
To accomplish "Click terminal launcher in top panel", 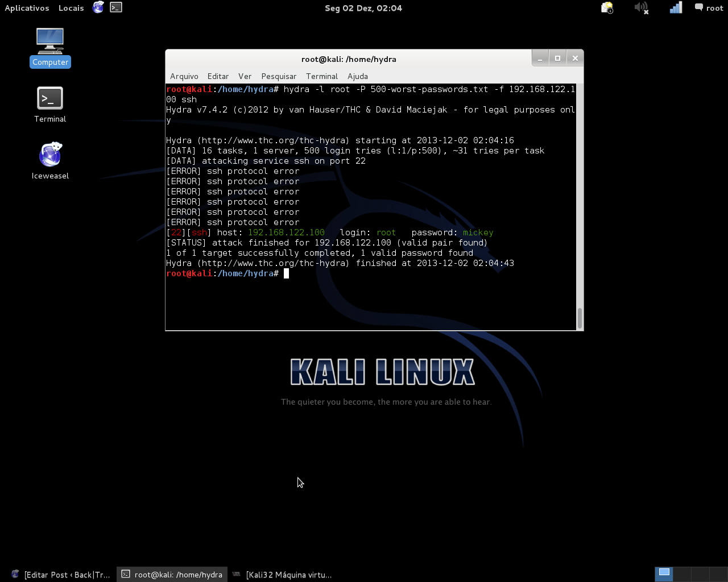I will (x=116, y=7).
